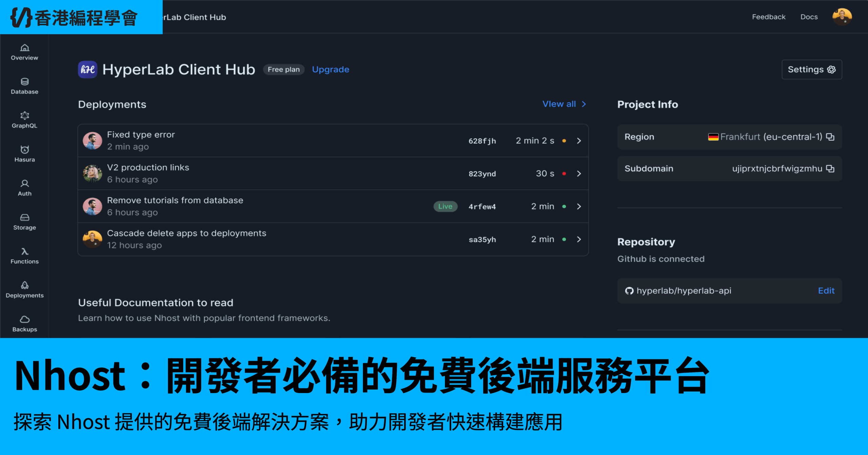This screenshot has width=868, height=455.
Task: Open the Backups sidebar section
Action: click(24, 324)
